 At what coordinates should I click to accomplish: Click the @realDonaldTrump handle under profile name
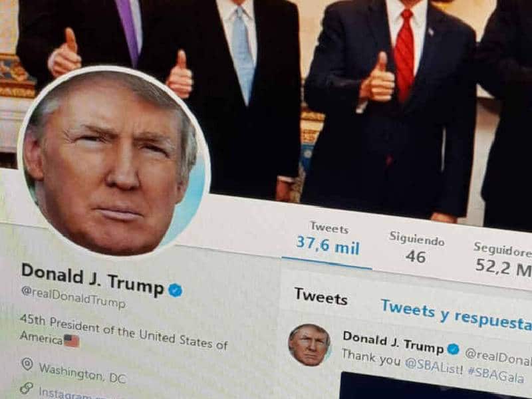(x=73, y=297)
